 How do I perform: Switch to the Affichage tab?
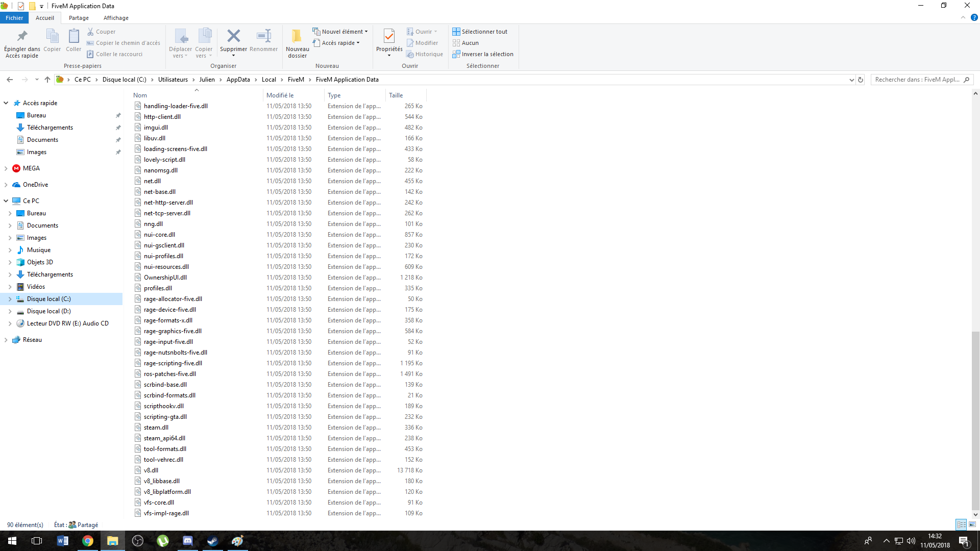(x=116, y=18)
